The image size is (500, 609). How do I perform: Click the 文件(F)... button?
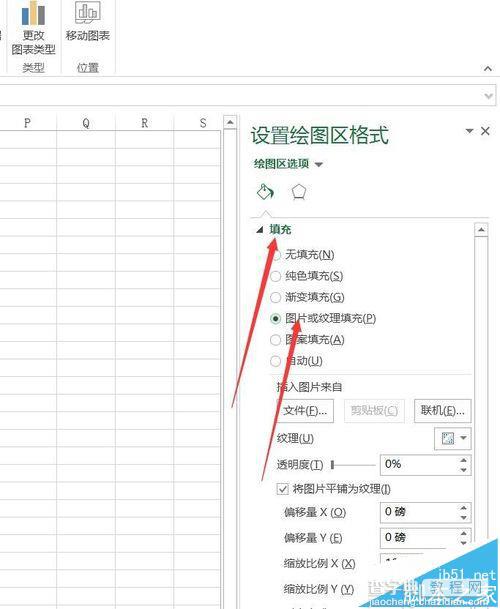305,411
